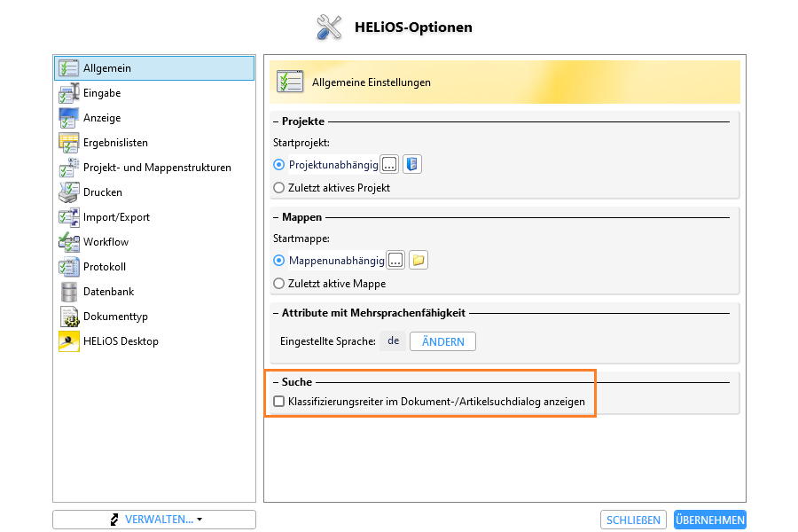Select the HELiOS Desktop icon
This screenshot has height=532, width=798.
pos(68,341)
